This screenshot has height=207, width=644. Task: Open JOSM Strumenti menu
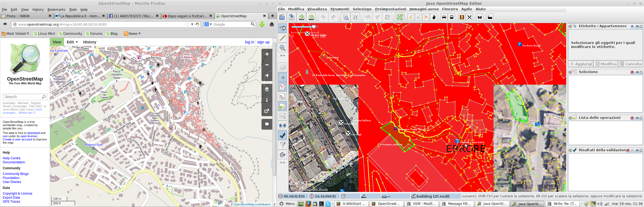pyautogui.click(x=340, y=9)
